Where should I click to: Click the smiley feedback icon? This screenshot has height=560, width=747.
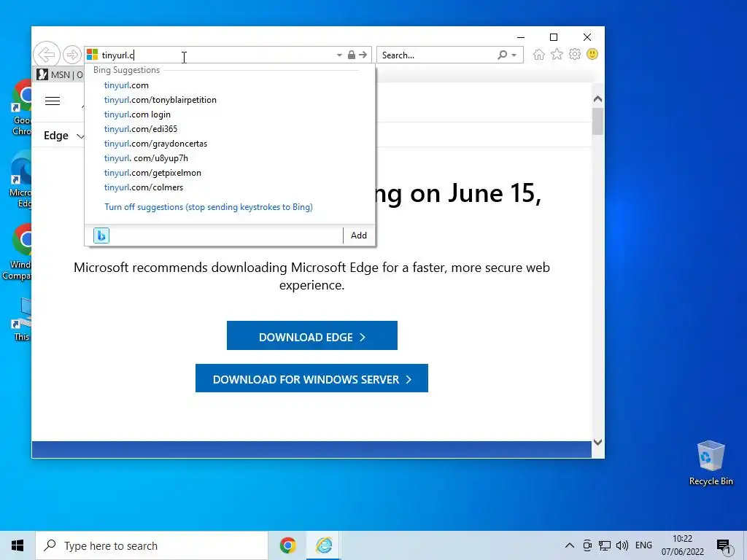point(592,54)
